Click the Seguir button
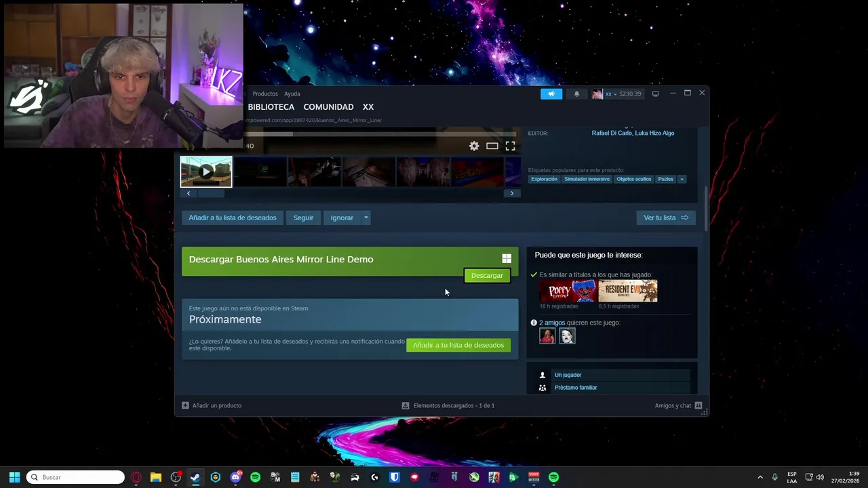868x488 pixels. [x=303, y=218]
